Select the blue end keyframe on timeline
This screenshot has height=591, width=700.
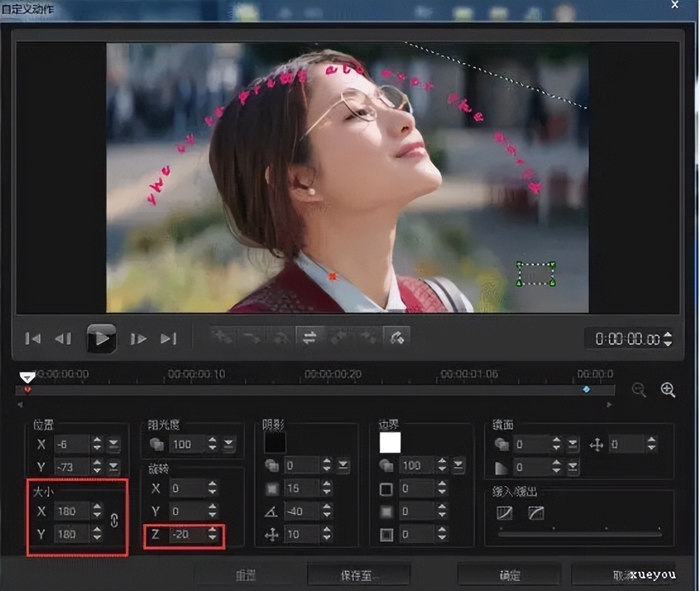(x=586, y=390)
